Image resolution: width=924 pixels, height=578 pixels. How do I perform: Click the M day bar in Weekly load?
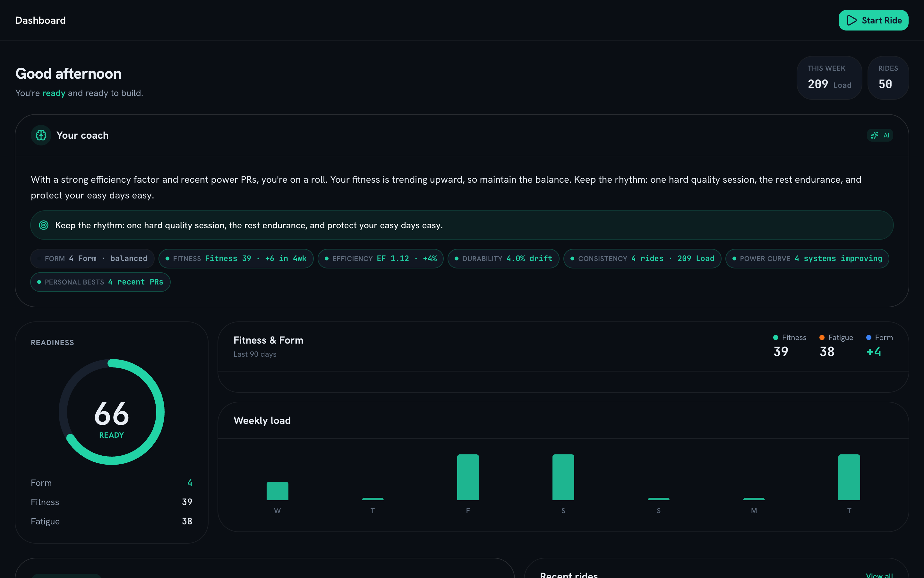tap(754, 499)
